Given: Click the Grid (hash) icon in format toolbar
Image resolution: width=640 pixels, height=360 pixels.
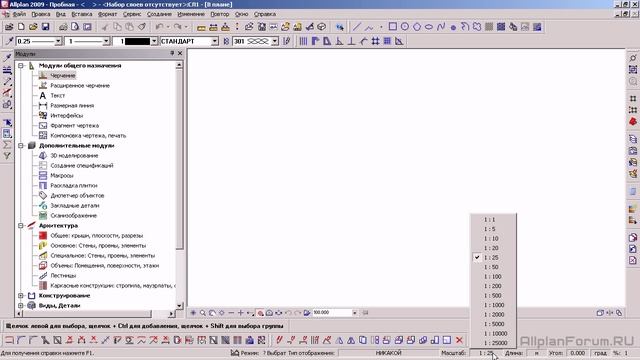Looking at the screenshot, I should pyautogui.click(x=375, y=41).
